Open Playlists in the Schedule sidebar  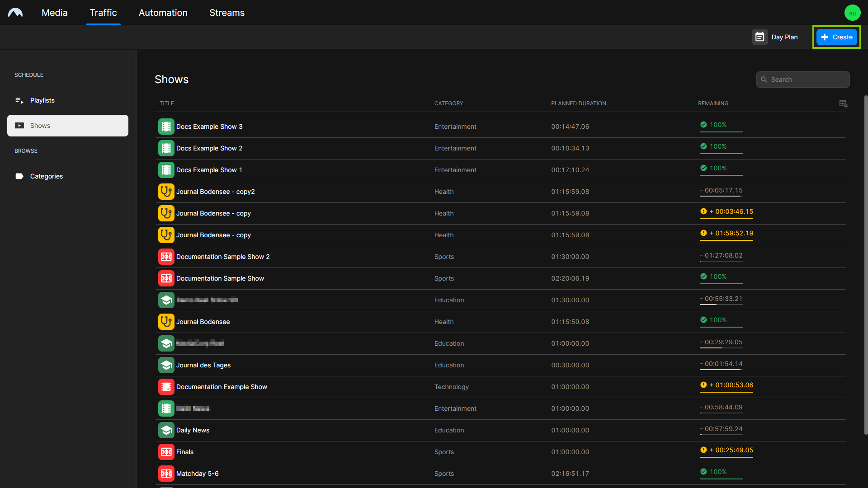click(42, 100)
